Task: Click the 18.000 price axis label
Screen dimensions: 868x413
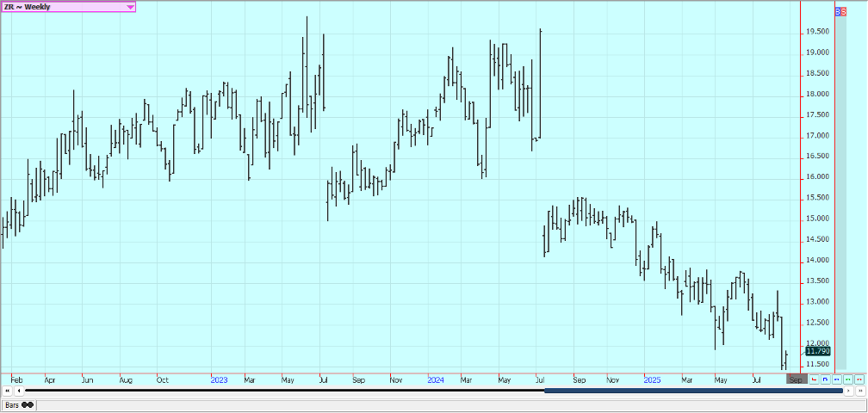Action: click(x=817, y=94)
